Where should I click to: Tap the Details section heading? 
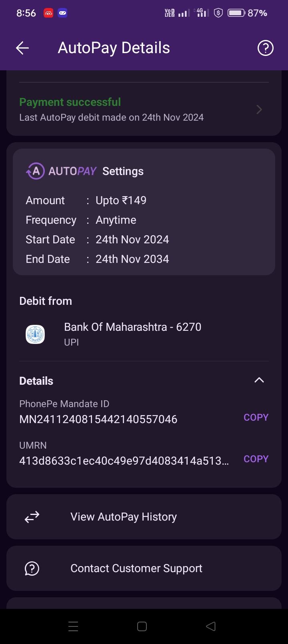click(x=36, y=381)
